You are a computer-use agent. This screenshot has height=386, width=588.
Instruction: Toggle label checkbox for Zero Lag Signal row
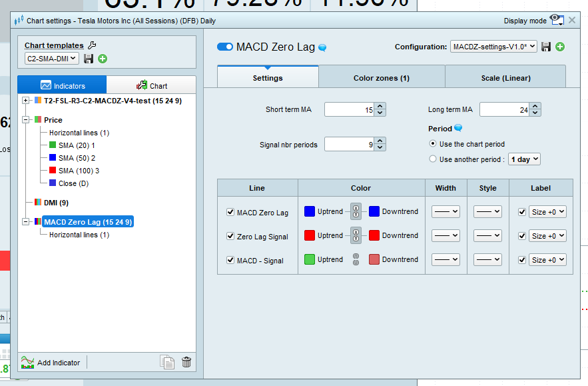(x=522, y=236)
